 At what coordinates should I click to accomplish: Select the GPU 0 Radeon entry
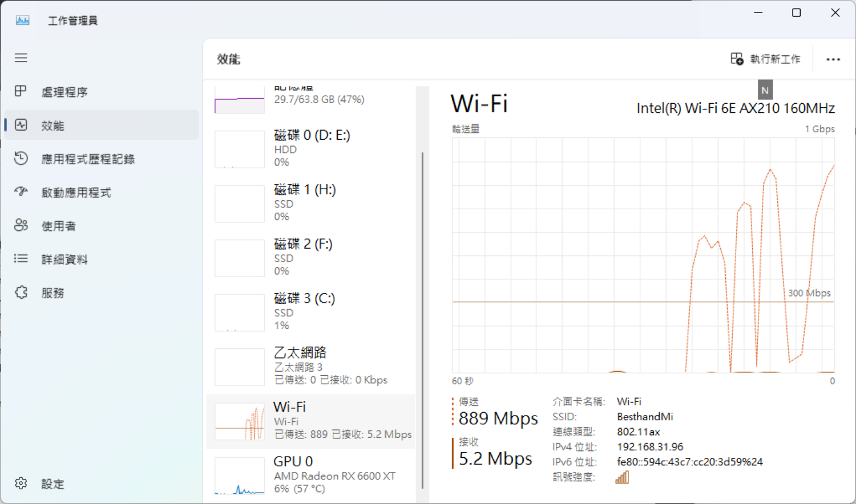pos(311,475)
